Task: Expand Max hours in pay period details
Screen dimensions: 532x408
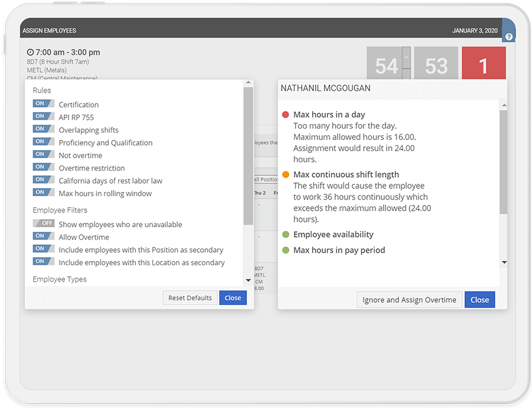Action: pos(339,250)
